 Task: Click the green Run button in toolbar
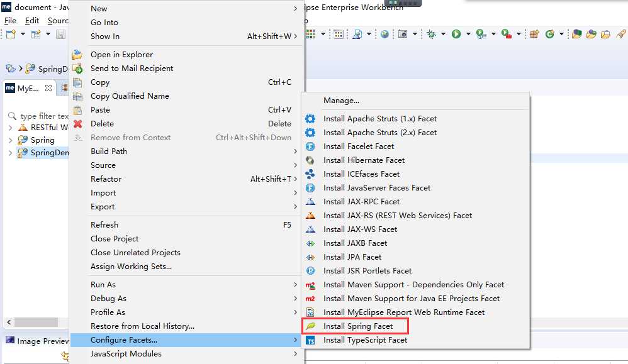[x=456, y=35]
